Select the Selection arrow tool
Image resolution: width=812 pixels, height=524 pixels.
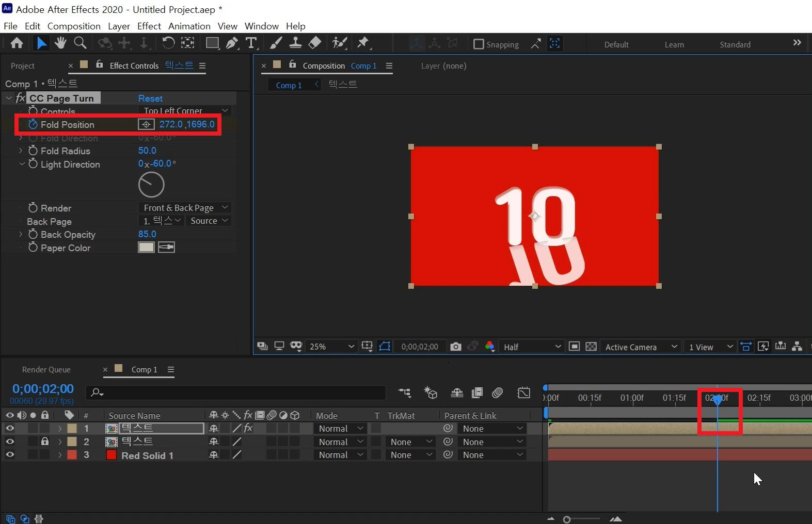(x=41, y=43)
